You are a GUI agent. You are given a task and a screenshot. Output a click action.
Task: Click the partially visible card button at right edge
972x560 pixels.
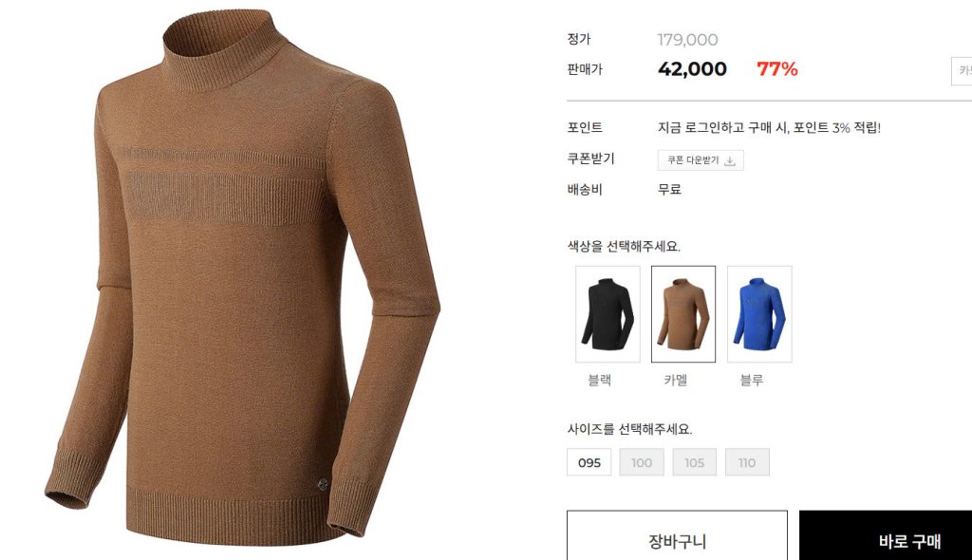pyautogui.click(x=963, y=71)
